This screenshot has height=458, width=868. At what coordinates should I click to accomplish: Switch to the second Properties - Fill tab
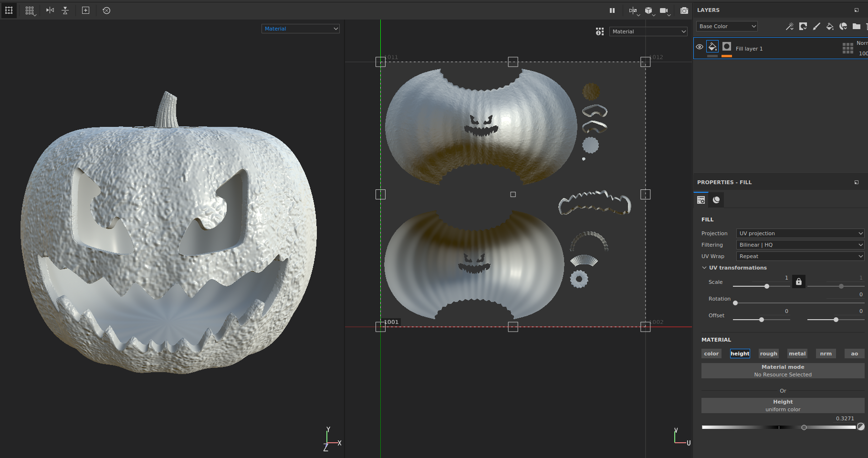click(x=716, y=199)
